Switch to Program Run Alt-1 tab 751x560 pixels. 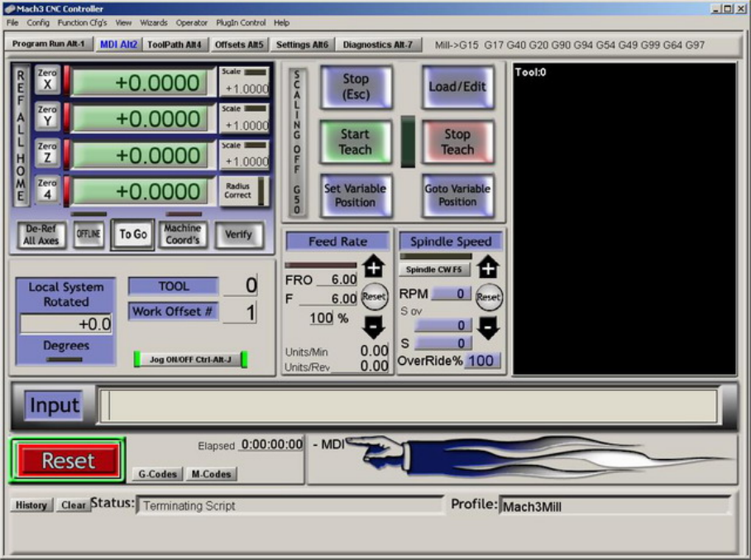point(48,44)
